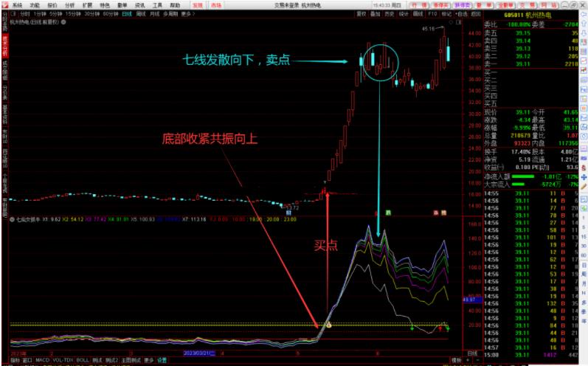Select the 周线 weekly period
Viewport: 588px width, 366px height.
(x=141, y=14)
